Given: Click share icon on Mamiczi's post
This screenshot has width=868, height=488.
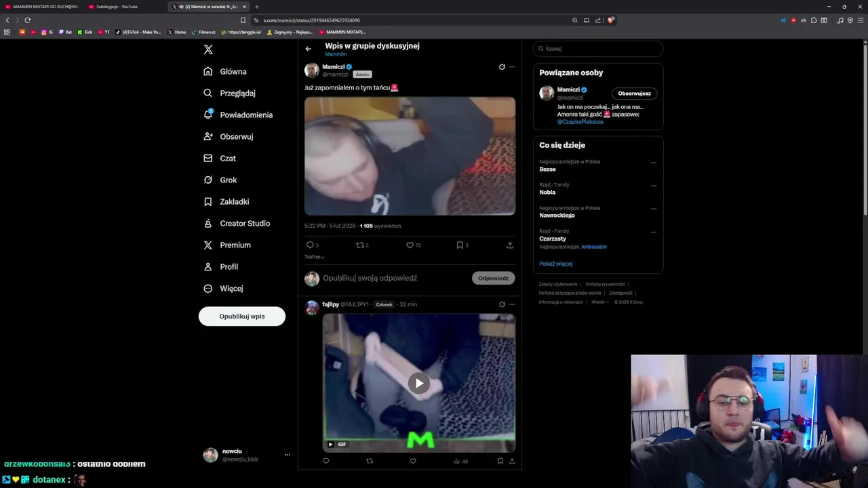Looking at the screenshot, I should coord(510,245).
